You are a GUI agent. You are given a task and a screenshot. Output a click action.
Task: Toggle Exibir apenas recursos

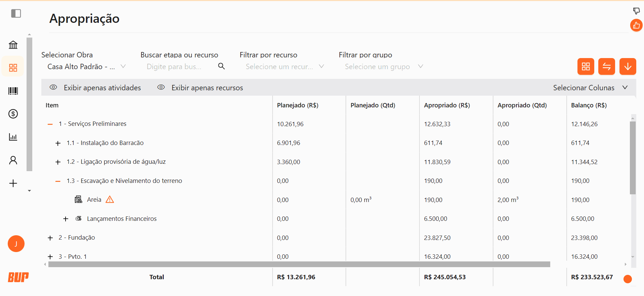200,88
